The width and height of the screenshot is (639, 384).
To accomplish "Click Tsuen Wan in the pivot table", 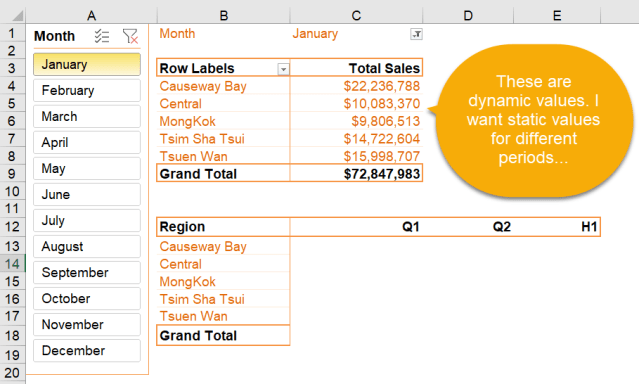I will click(223, 156).
